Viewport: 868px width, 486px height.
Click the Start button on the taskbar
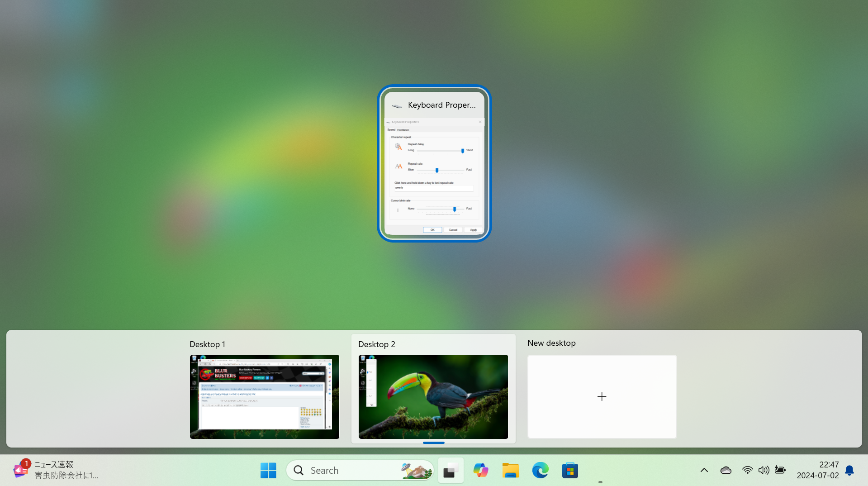click(268, 470)
